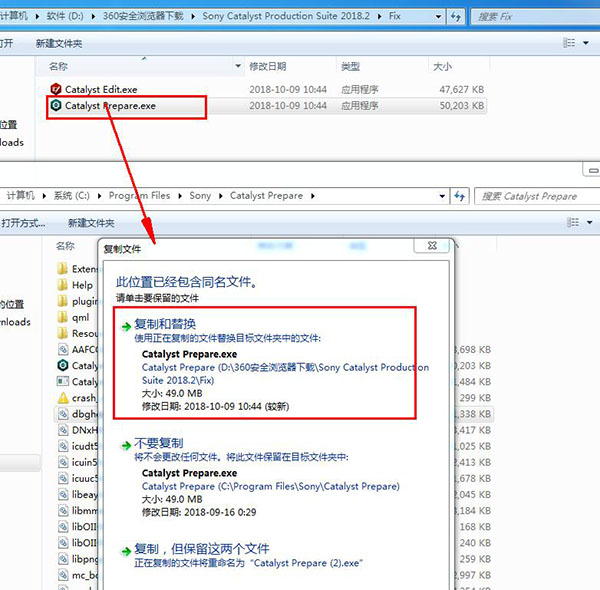
Task: Navigate to Sony Catalyst Production Suite 2018.2 breadcrumb
Action: (286, 16)
